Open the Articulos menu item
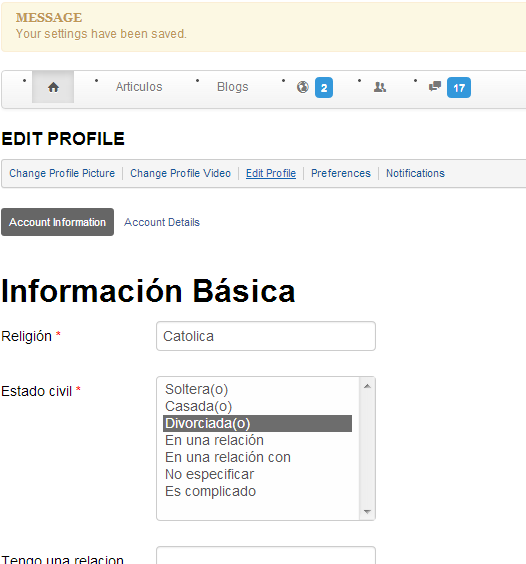Image resolution: width=526 pixels, height=564 pixels. coord(139,87)
